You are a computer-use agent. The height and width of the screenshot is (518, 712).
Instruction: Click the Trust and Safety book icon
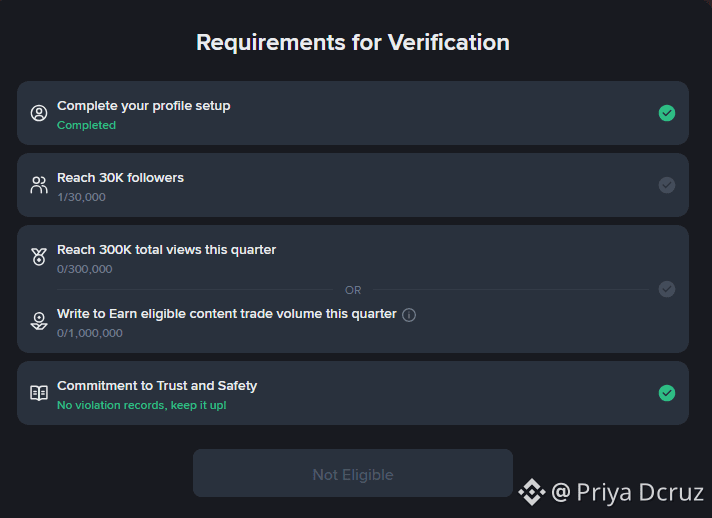[39, 393]
